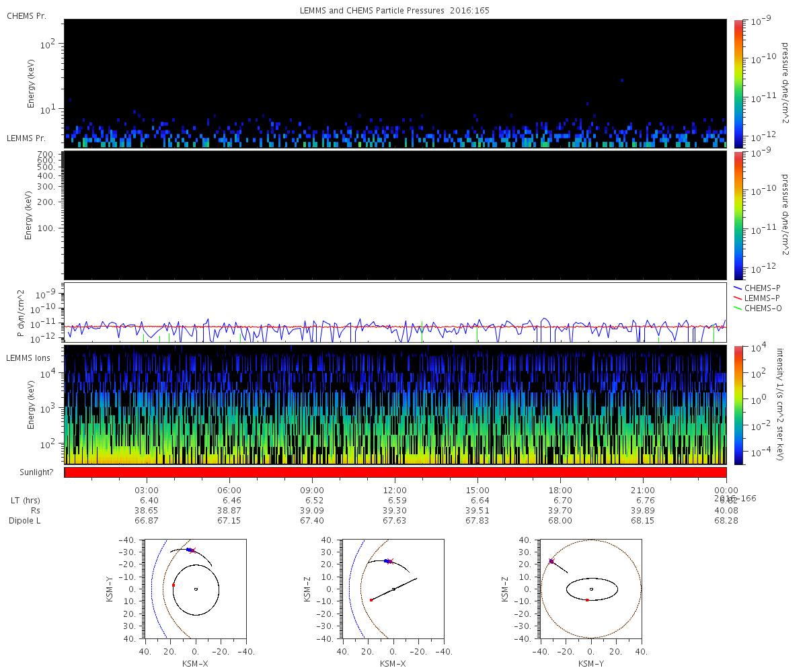807x672 pixels.
Task: Click the LEMMS pressure color scale bar
Action: 738,215
